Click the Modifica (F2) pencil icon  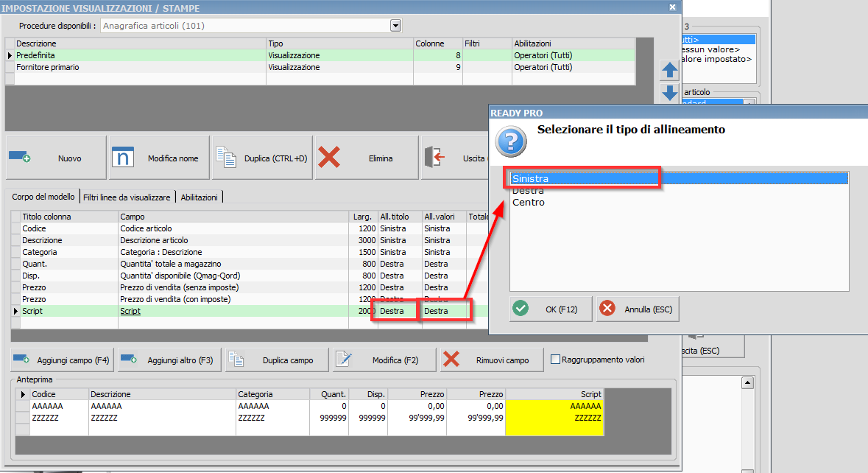[x=344, y=360]
